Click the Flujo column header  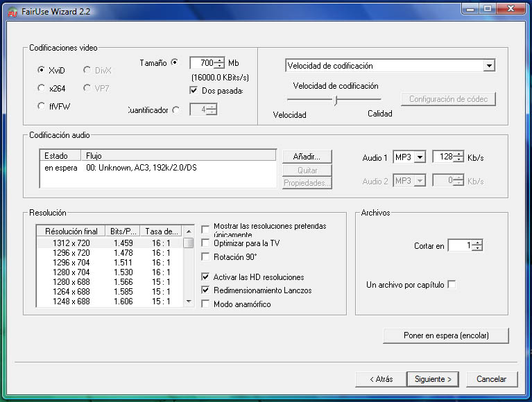(x=178, y=155)
